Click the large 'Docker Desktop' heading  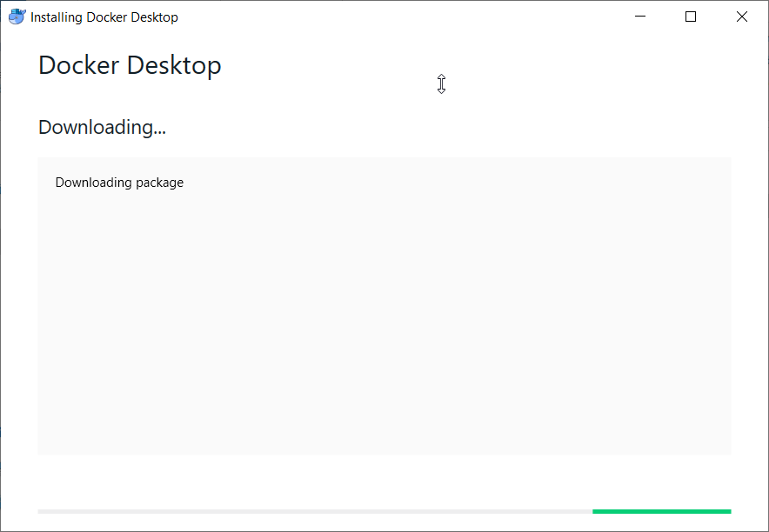(130, 65)
